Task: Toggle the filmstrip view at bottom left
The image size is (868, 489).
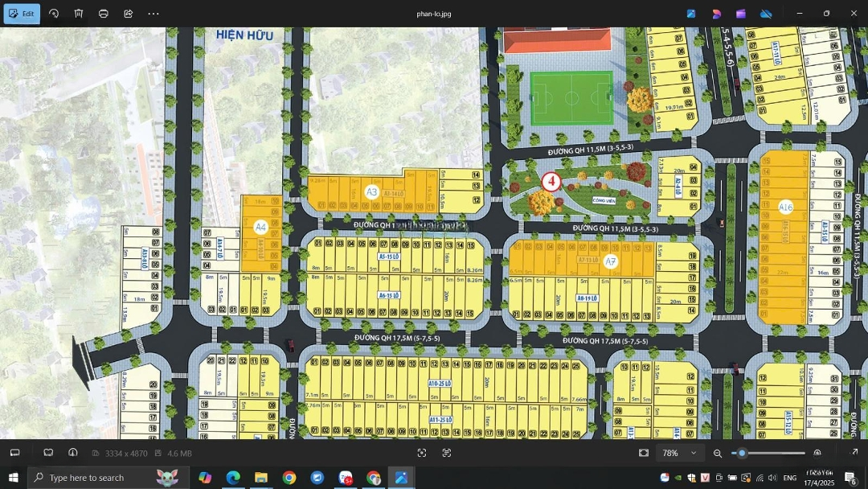Action: pos(14,453)
